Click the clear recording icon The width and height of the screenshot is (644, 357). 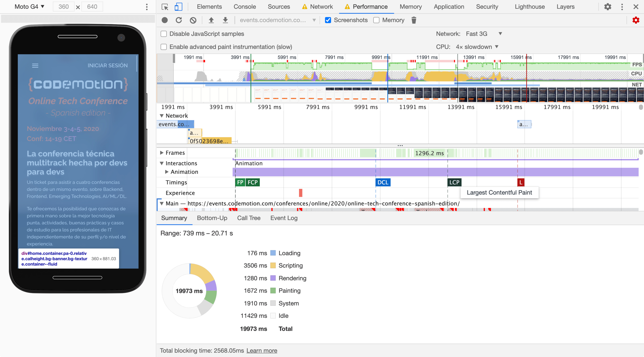(193, 20)
